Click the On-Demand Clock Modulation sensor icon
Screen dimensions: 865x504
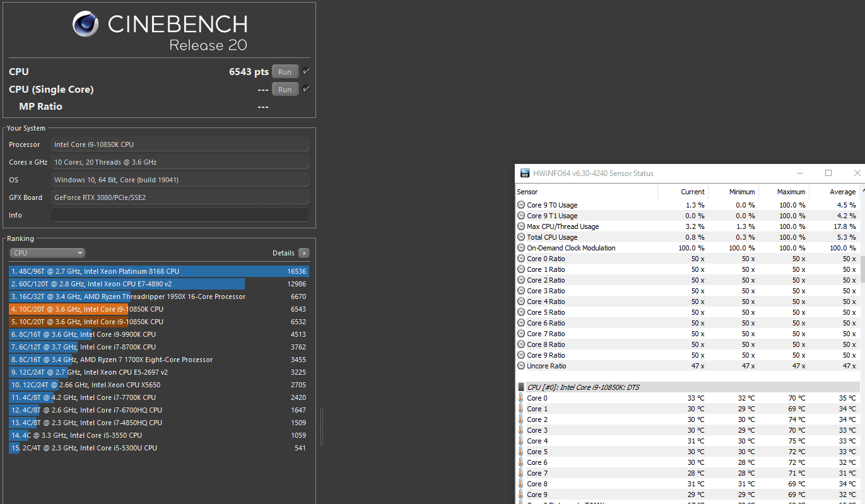(x=521, y=248)
